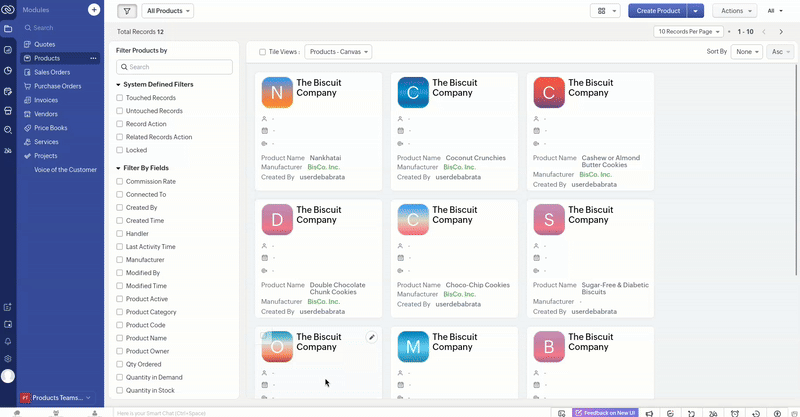The image size is (800, 417).
Task: Click the filter search input field
Action: pyautogui.click(x=175, y=67)
